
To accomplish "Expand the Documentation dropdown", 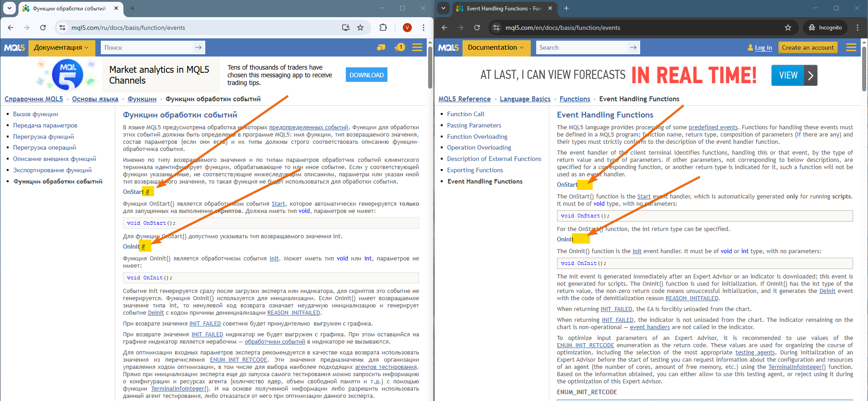I will [496, 47].
